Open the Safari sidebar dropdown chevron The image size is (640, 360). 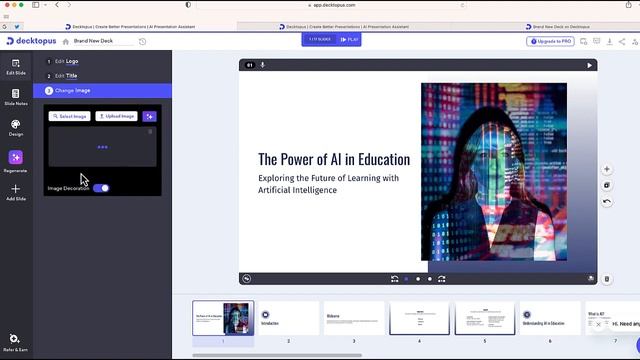point(45,5)
